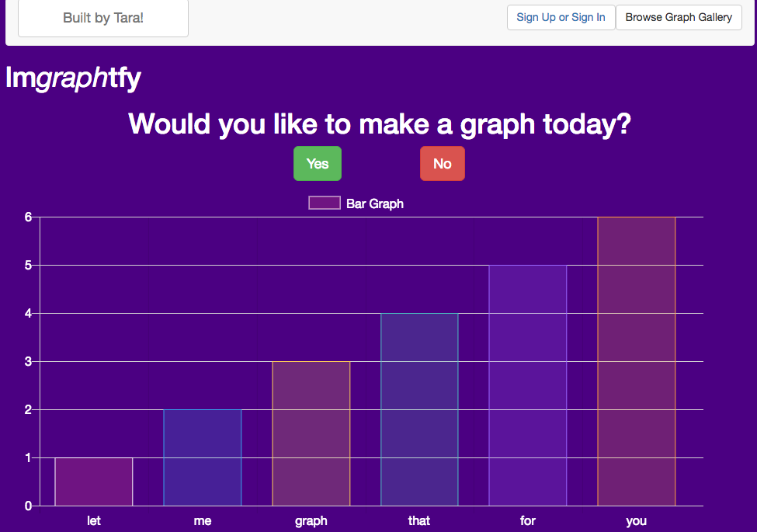Select the bar labeled 'me'
Screen dimensions: 757x532
(203, 457)
